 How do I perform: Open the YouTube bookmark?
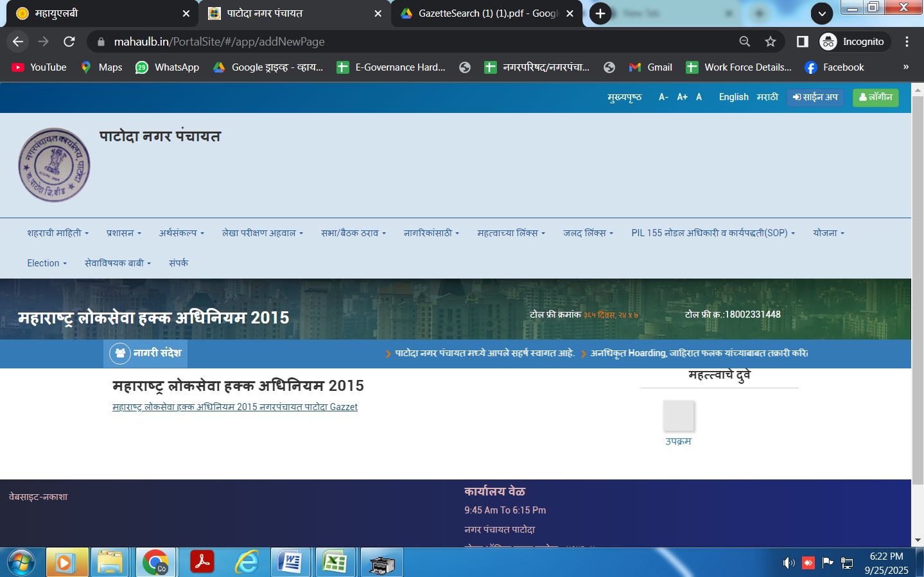click(40, 67)
